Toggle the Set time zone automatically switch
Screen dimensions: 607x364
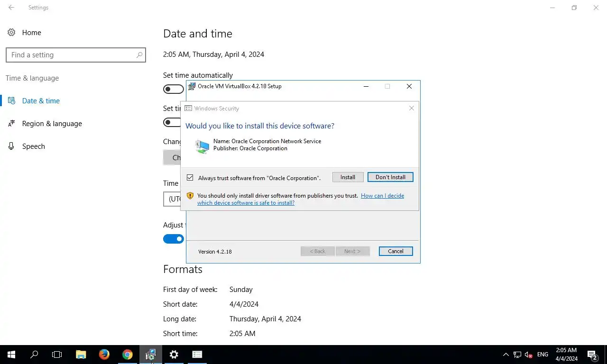point(172,122)
